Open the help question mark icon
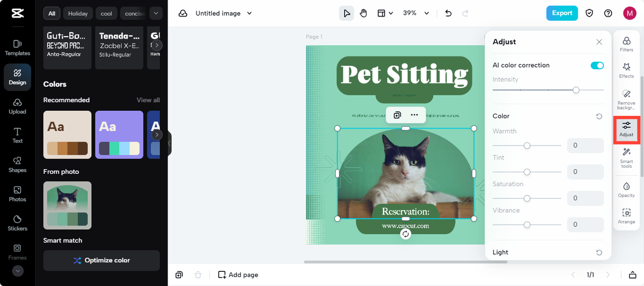Image resolution: width=644 pixels, height=286 pixels. tap(608, 14)
